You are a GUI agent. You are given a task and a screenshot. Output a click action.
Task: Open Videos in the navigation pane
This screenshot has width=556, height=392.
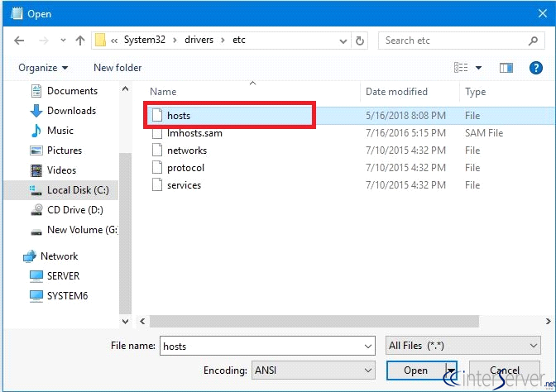[x=61, y=170]
